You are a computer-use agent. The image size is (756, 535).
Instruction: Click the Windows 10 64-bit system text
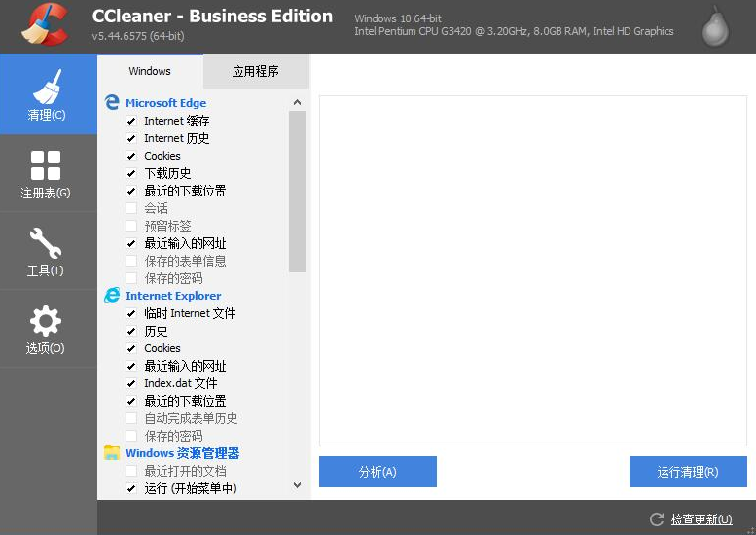point(398,18)
